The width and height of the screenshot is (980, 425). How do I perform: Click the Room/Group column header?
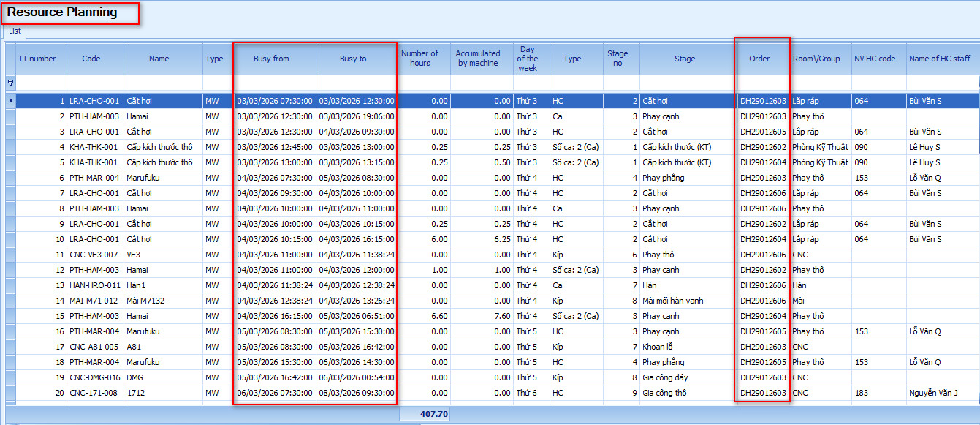(x=816, y=59)
